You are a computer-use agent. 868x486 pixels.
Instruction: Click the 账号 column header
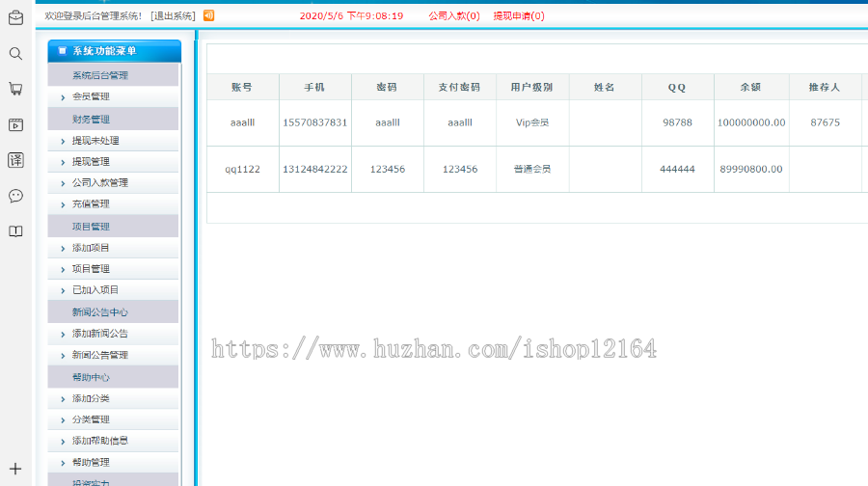tap(242, 87)
